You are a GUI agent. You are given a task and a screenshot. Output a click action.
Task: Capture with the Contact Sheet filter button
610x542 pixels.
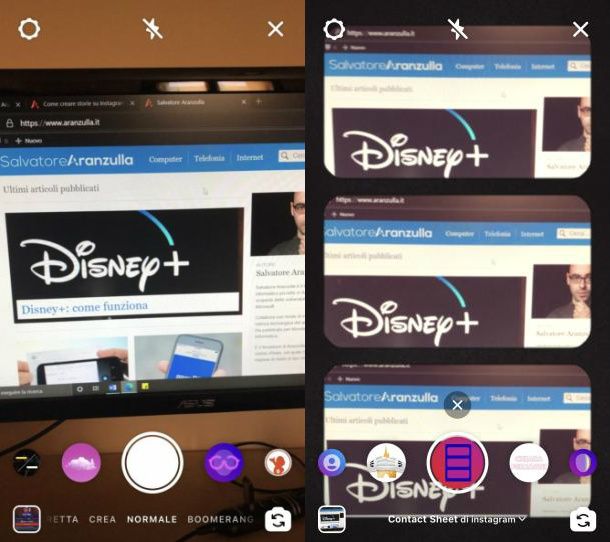click(x=458, y=463)
